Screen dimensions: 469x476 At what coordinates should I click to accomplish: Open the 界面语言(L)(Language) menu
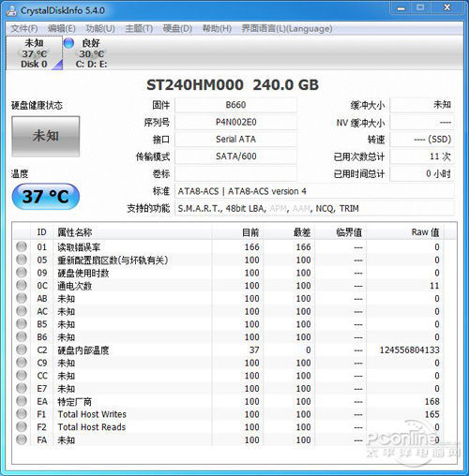(287, 29)
